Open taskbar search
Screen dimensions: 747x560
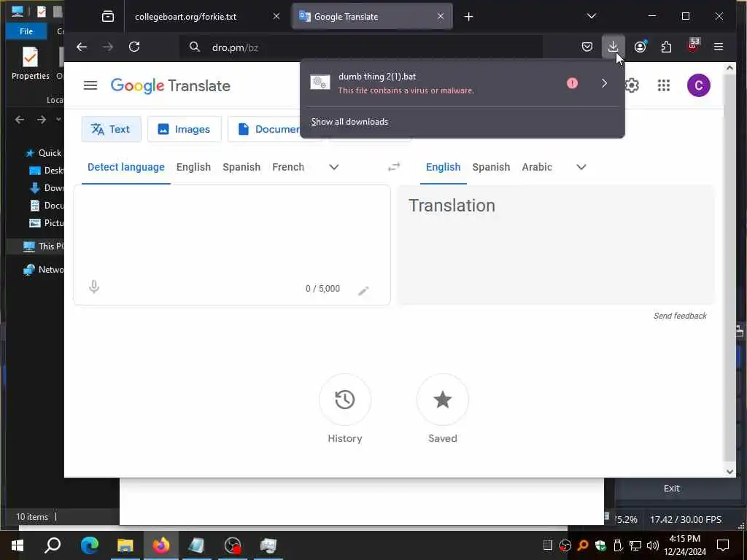click(x=53, y=545)
